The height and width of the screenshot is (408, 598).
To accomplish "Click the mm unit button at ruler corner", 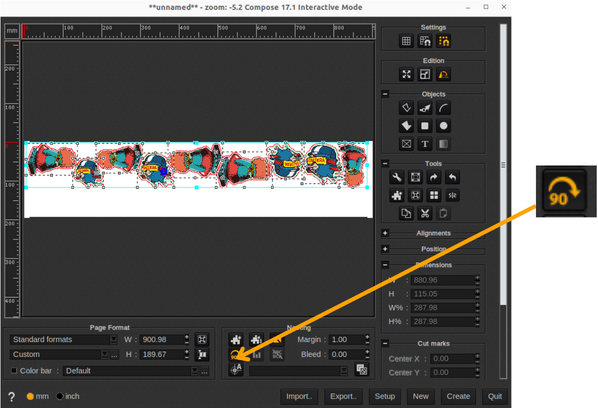I will pyautogui.click(x=12, y=31).
